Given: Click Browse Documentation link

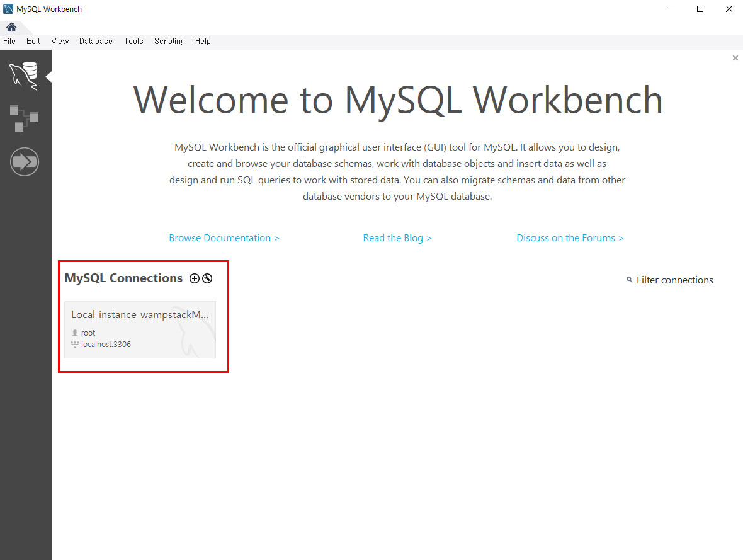Looking at the screenshot, I should pyautogui.click(x=224, y=238).
